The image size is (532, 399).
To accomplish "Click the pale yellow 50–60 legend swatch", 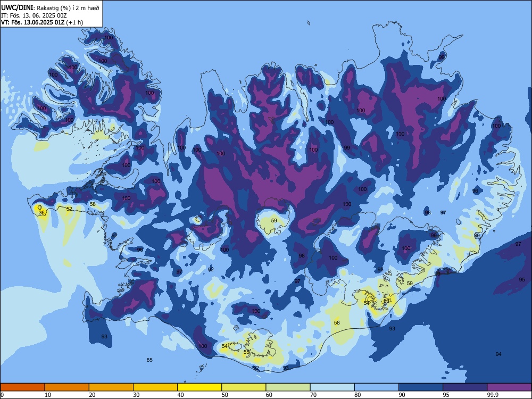I will 244,387.
